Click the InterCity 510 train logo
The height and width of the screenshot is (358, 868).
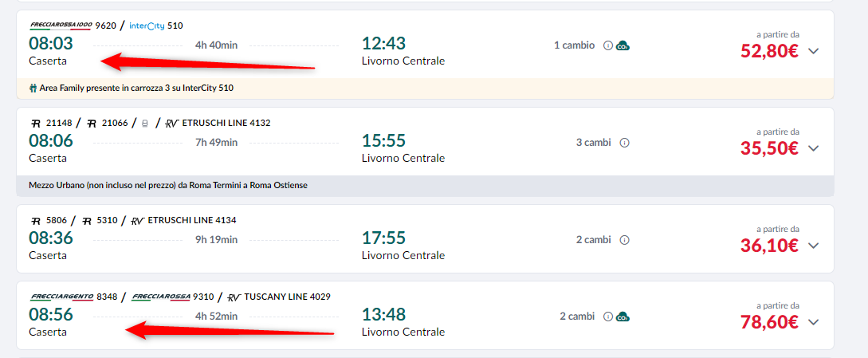147,26
